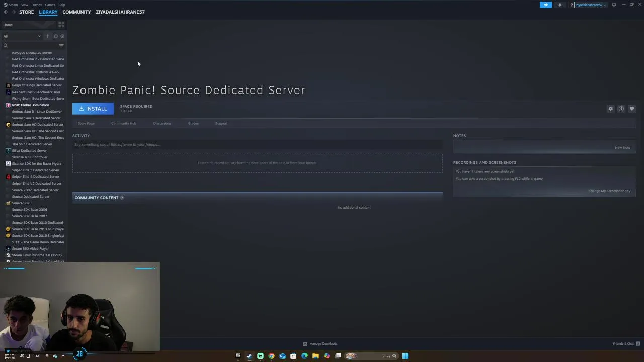
Task: Open Manage Downloads
Action: coord(320,344)
